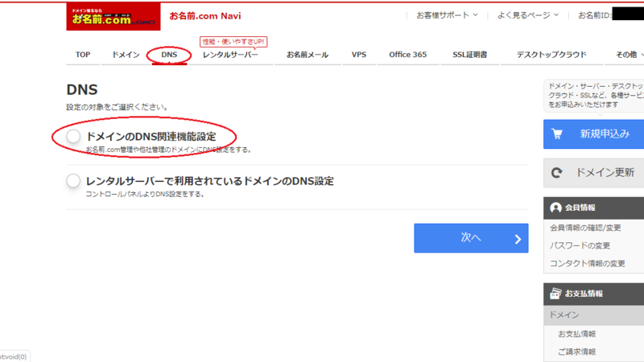
Task: Open the SSL証明書 tab
Action: [x=470, y=55]
